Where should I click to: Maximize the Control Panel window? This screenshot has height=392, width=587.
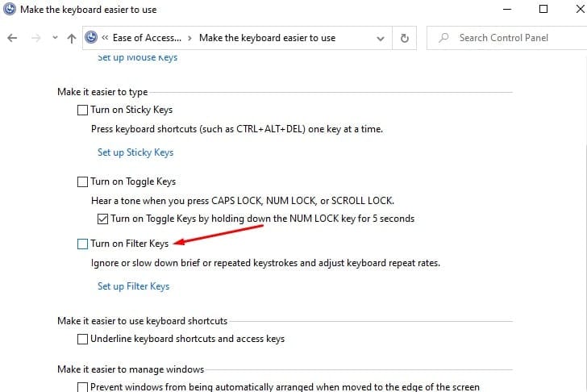pyautogui.click(x=543, y=9)
